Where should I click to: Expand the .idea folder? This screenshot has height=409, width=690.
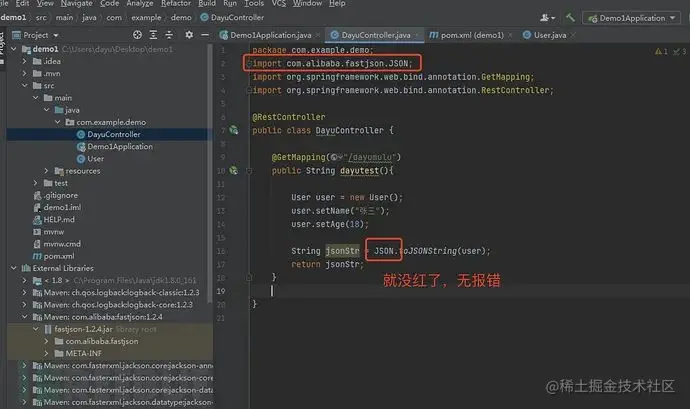[x=25, y=61]
